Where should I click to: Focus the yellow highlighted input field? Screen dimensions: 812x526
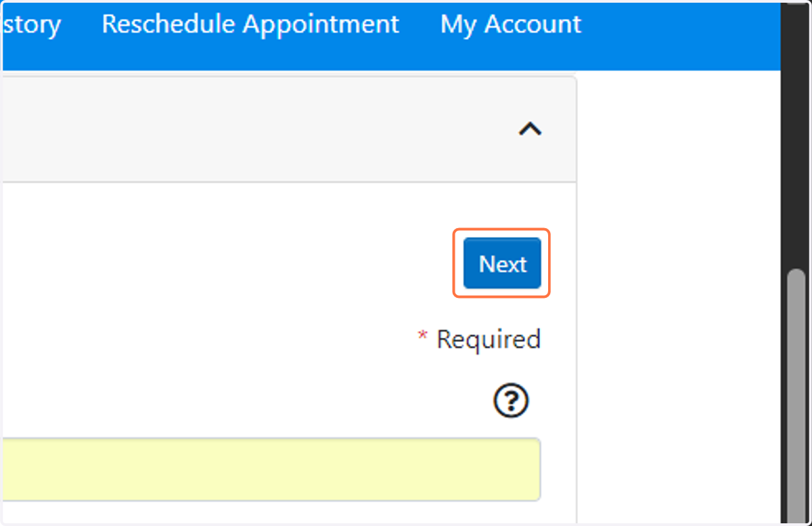(271, 469)
